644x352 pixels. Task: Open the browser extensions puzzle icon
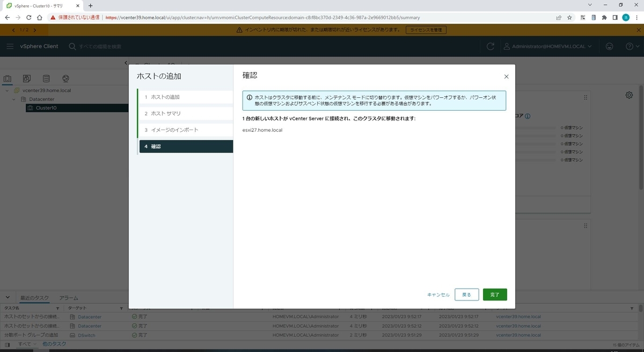point(604,17)
